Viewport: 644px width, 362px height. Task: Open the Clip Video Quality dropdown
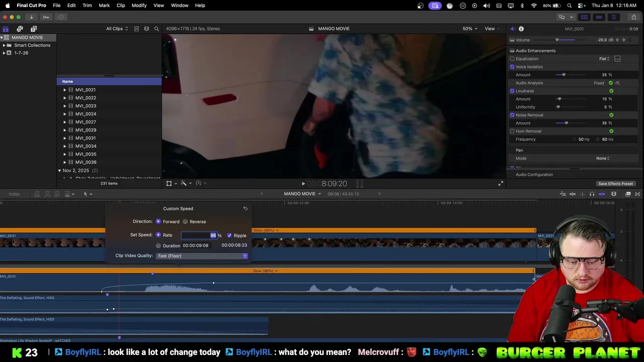(x=202, y=256)
